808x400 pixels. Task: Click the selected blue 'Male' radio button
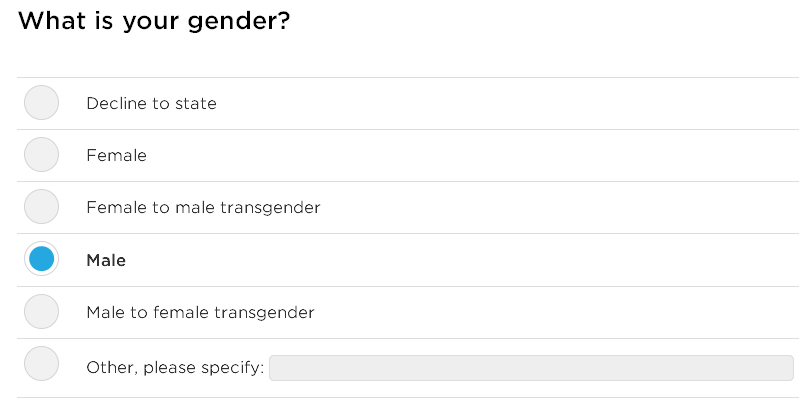pyautogui.click(x=41, y=260)
